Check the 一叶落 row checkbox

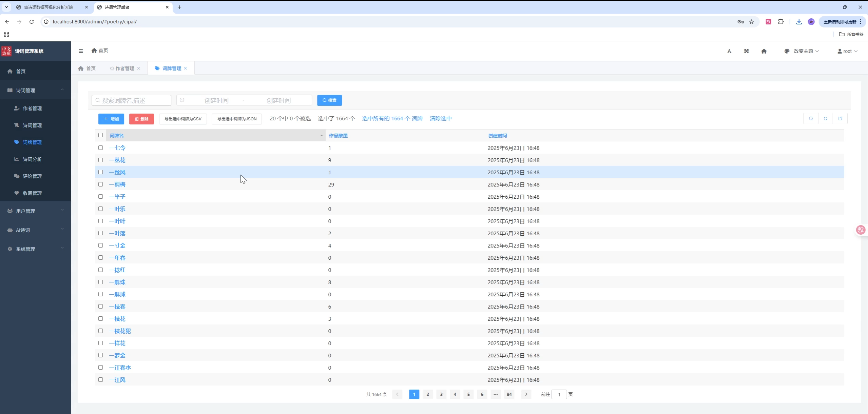(x=100, y=233)
